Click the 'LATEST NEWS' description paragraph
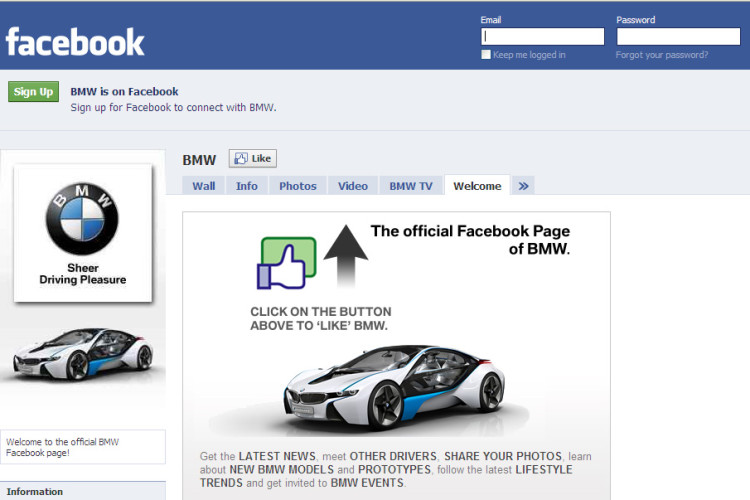The width and height of the screenshot is (750, 500). [396, 469]
